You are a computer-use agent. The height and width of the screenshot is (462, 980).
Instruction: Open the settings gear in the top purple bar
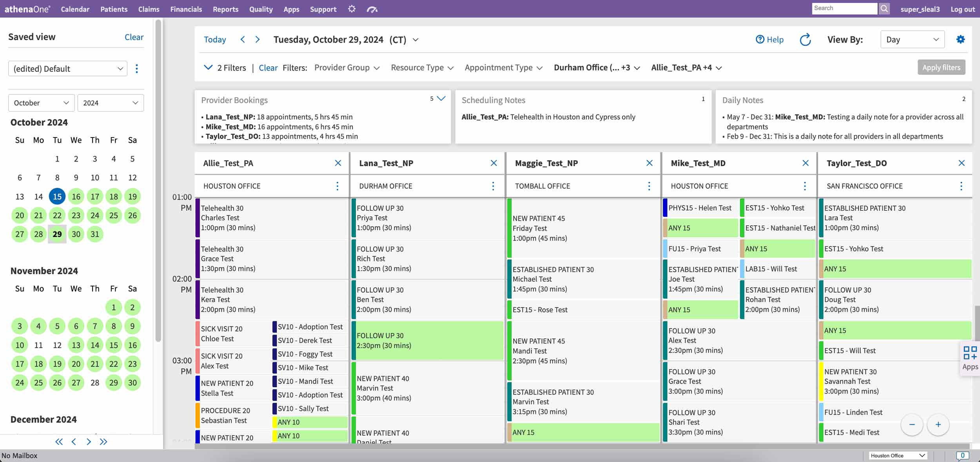coord(352,9)
